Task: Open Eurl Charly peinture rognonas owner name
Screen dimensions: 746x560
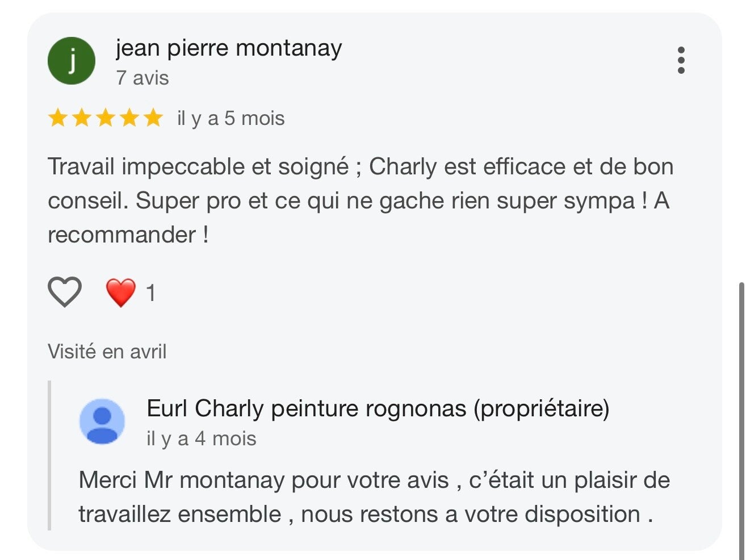Action: coord(378,408)
